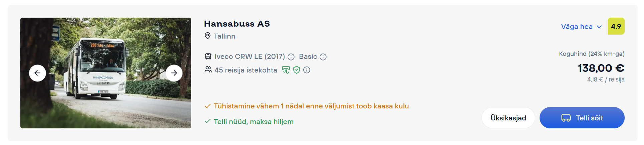
Task: Click the green shield checkmark icon
Action: (297, 70)
